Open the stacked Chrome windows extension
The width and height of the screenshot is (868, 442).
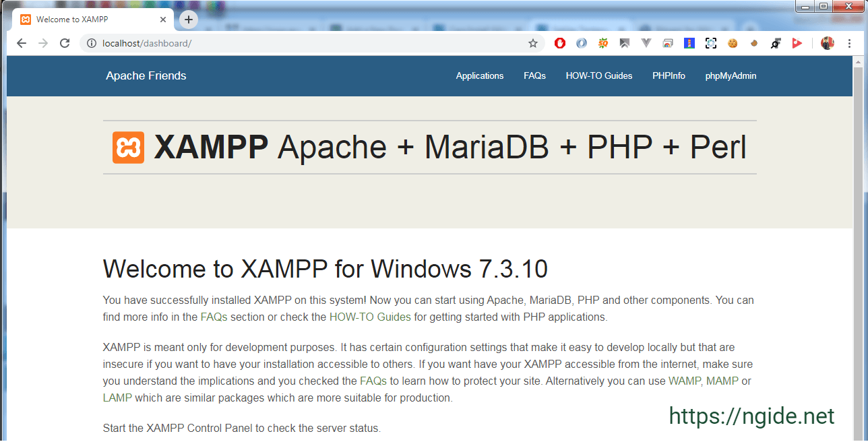[668, 43]
